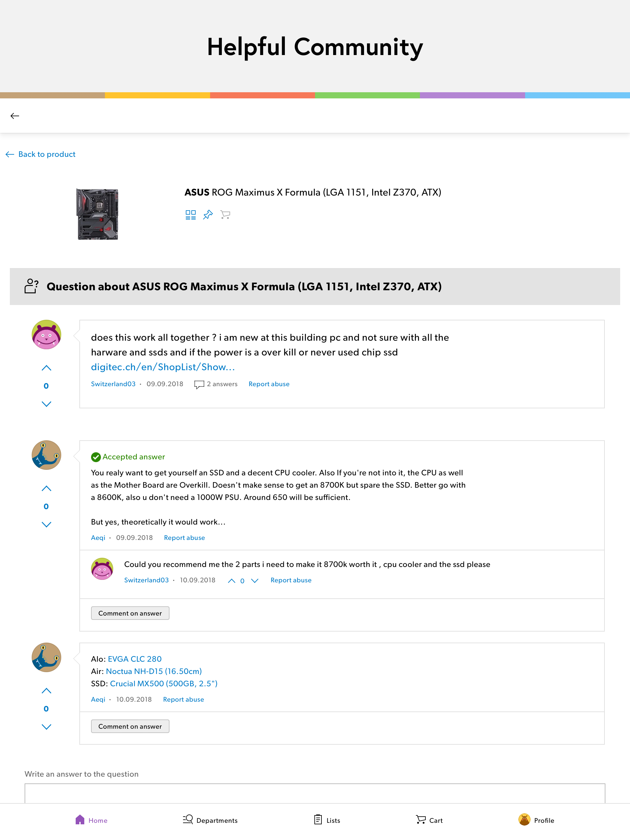Screen dimensions: 630x840
Task: Open the Noctua NH-D15 product link
Action: point(154,671)
